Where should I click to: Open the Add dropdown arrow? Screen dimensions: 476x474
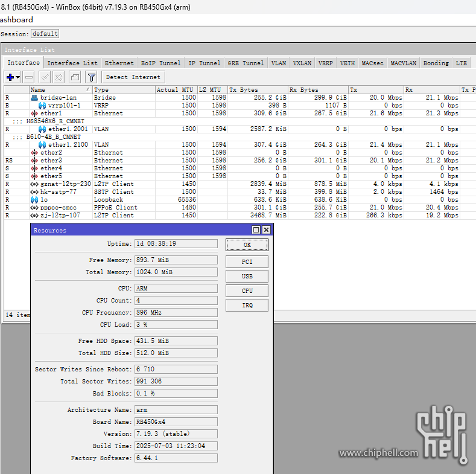(17, 77)
